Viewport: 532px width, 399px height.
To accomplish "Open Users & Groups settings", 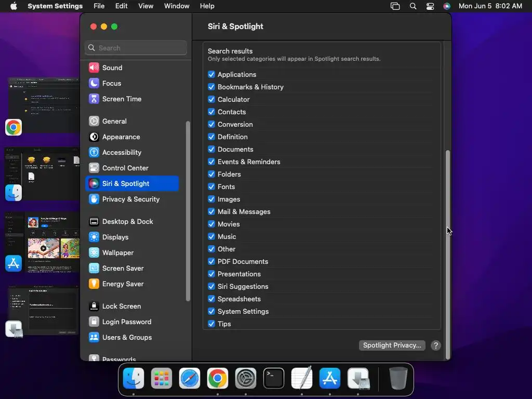I will coord(132,338).
